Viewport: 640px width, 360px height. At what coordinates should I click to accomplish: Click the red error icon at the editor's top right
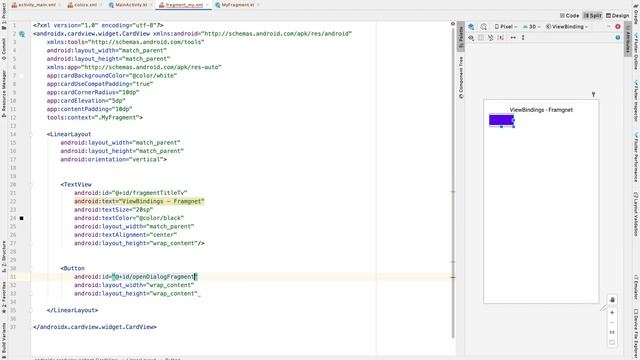coord(453,24)
